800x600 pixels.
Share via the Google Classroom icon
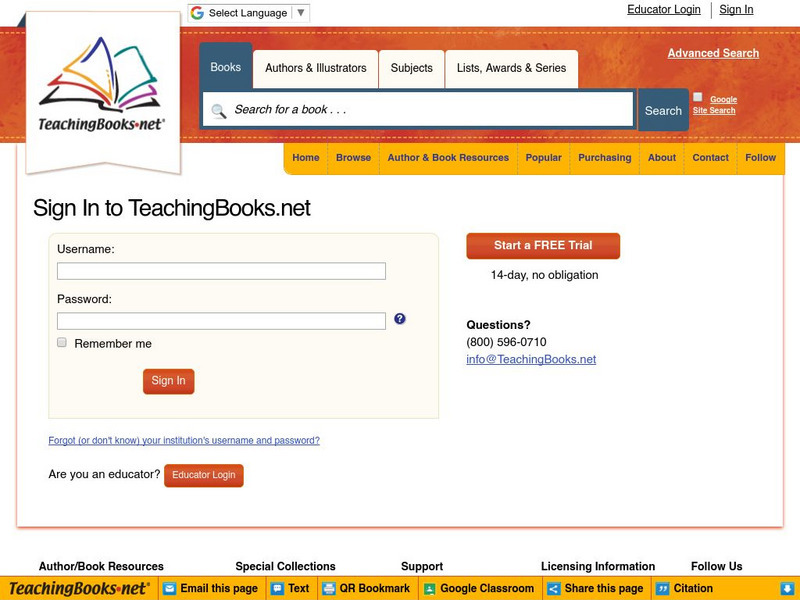click(427, 588)
